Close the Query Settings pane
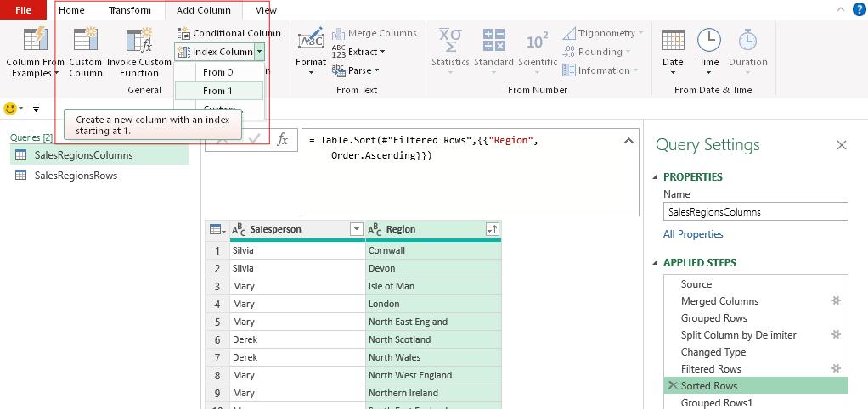The width and height of the screenshot is (868, 409). click(x=842, y=145)
